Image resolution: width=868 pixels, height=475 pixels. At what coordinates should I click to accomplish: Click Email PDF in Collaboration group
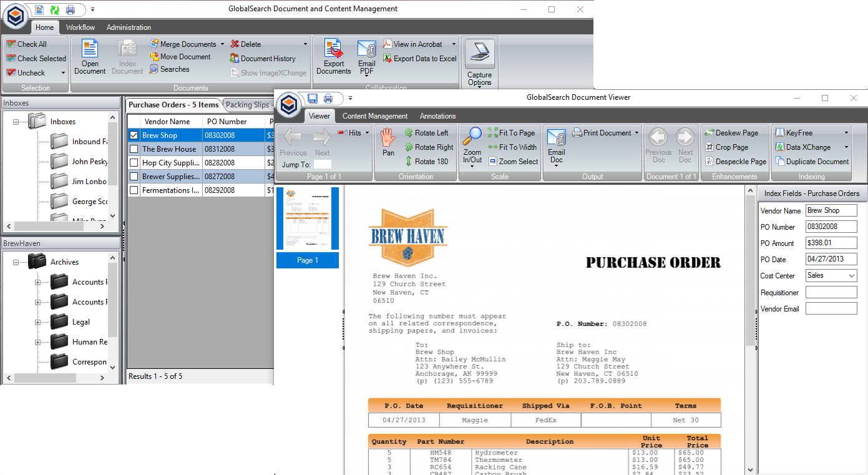click(x=367, y=59)
